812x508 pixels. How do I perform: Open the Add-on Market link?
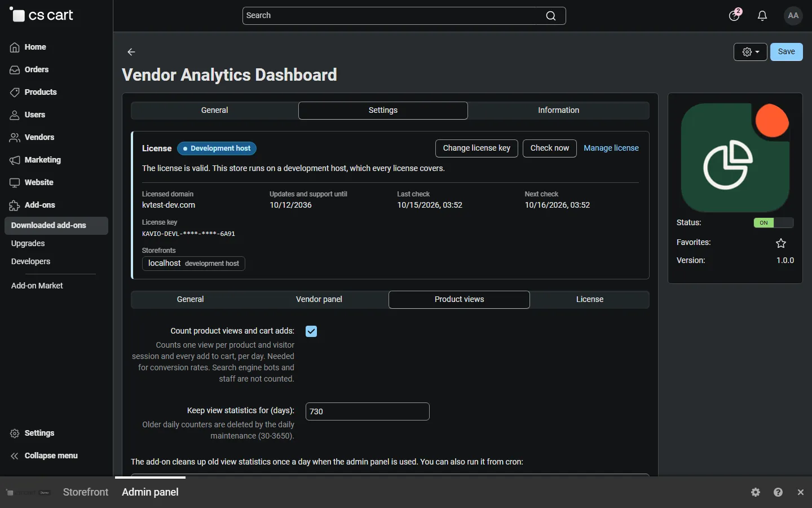tap(37, 286)
